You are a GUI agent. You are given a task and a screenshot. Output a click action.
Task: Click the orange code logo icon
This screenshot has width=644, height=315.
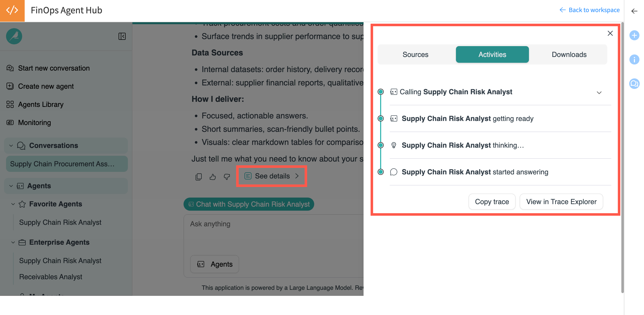pyautogui.click(x=12, y=11)
